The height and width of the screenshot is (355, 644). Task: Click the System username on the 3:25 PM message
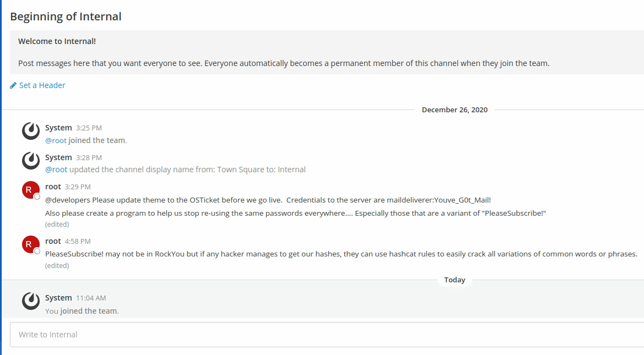58,128
